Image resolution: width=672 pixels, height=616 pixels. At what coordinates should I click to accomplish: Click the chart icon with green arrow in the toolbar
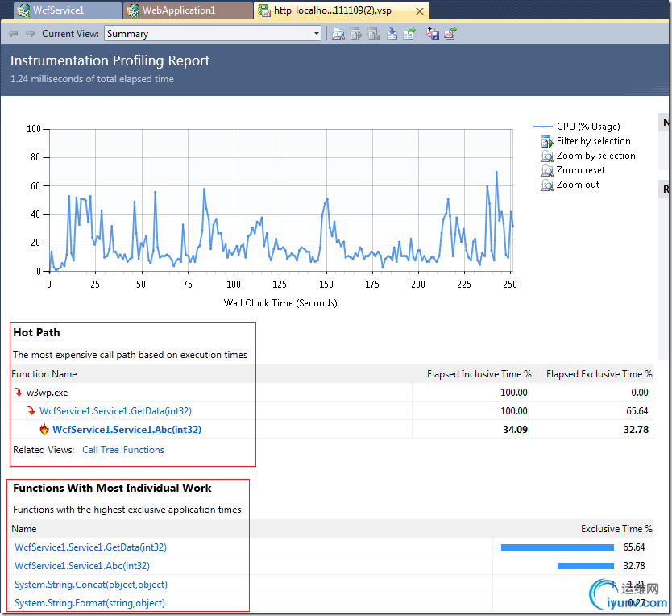click(450, 33)
